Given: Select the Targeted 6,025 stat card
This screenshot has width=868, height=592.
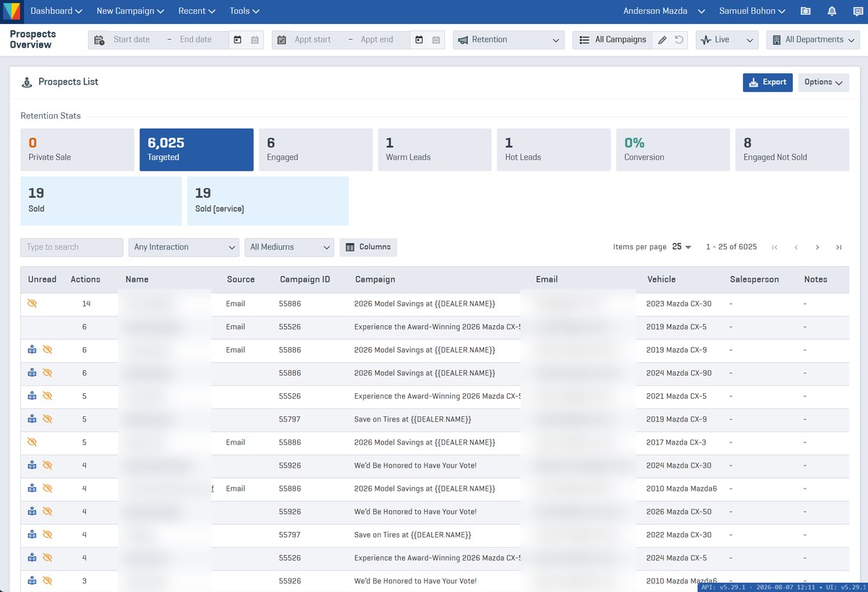Looking at the screenshot, I should tap(197, 150).
